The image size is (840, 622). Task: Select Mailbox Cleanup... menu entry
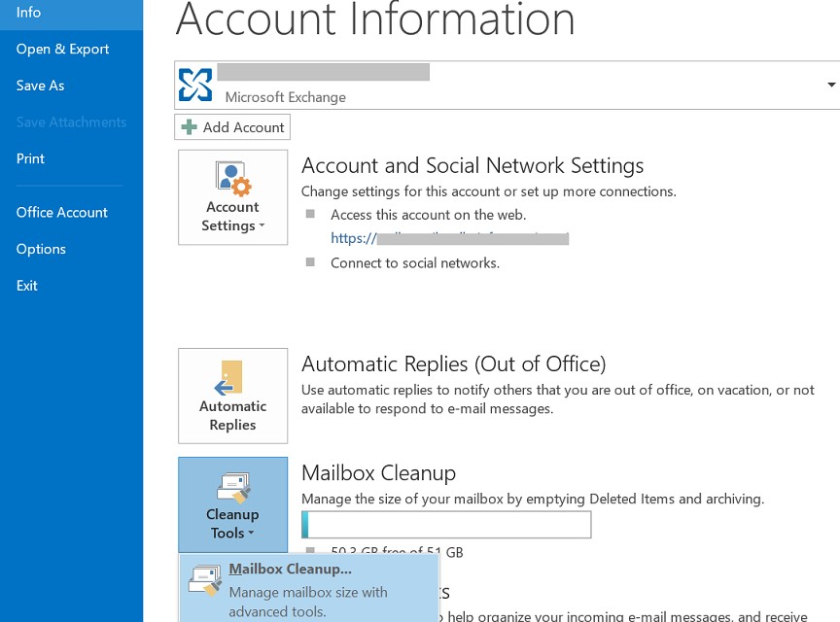pos(309,588)
